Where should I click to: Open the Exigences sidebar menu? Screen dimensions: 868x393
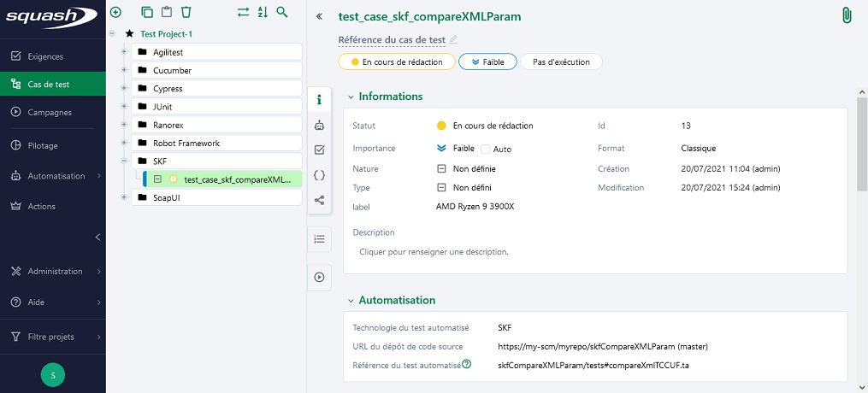46,56
